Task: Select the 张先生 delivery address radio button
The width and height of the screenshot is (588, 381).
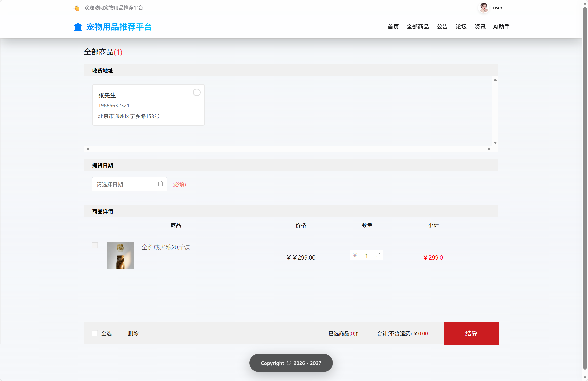Action: (x=197, y=92)
